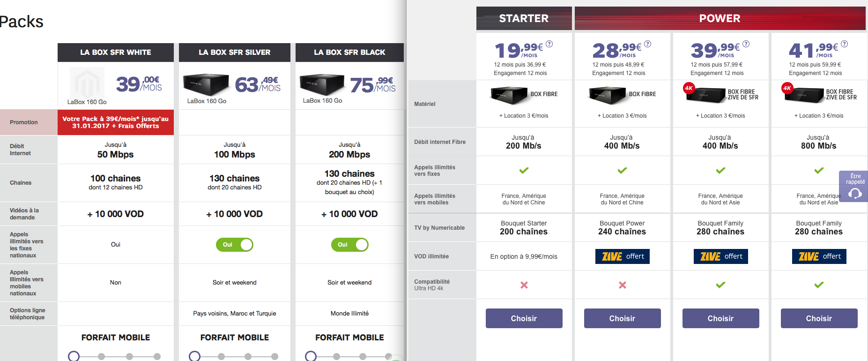Click the 'Être rappelé' callback headset icon
The height and width of the screenshot is (361, 868).
(855, 193)
